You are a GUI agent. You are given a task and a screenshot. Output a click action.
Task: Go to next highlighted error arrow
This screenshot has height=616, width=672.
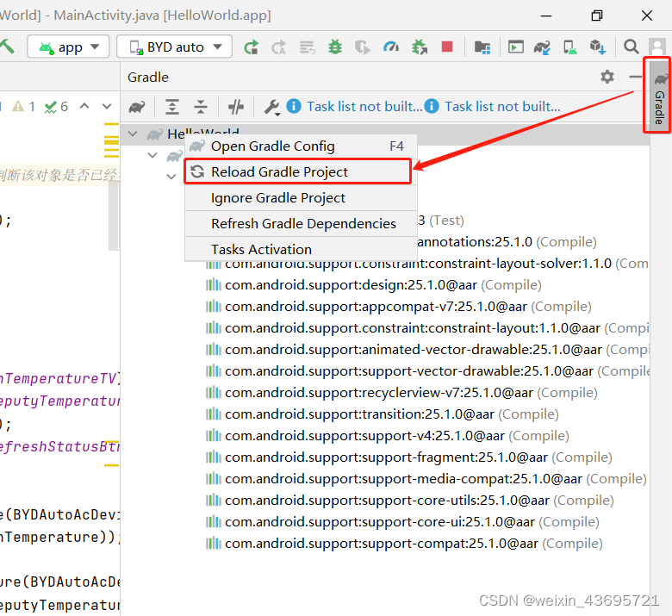click(x=107, y=106)
